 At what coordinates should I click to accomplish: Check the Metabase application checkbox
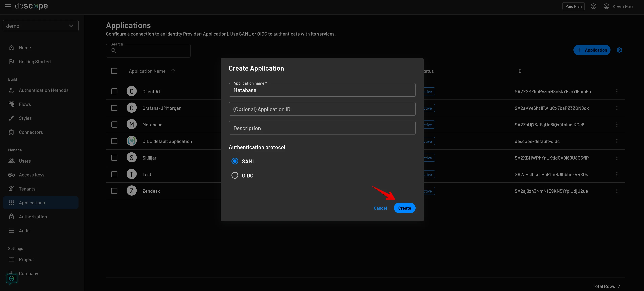click(115, 125)
